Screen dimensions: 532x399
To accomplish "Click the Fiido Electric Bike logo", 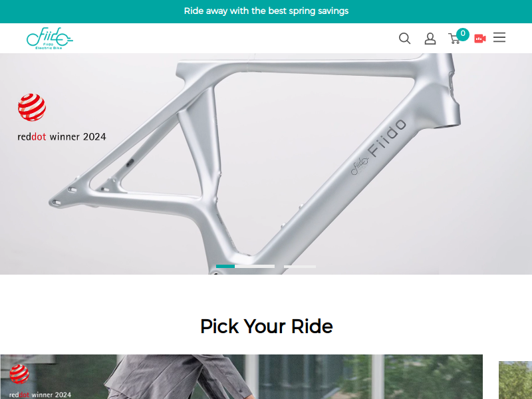I will click(49, 39).
